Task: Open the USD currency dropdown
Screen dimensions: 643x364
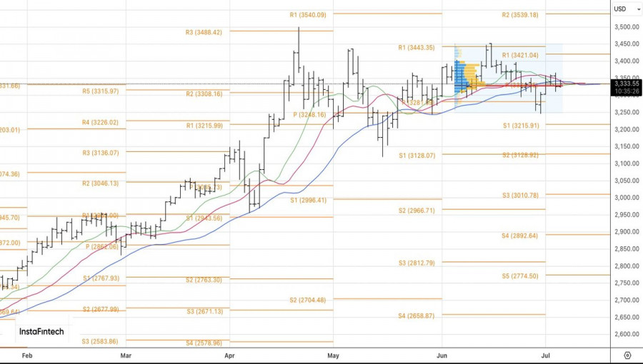Action: 627,9
